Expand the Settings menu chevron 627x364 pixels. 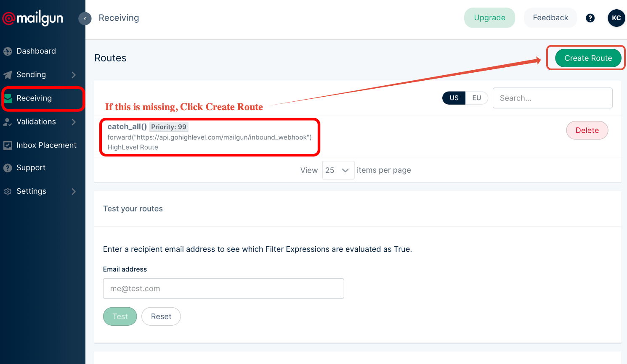[x=73, y=191]
